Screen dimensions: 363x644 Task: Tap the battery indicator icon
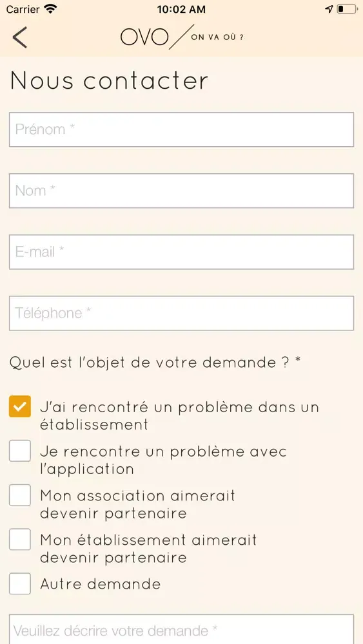[x=348, y=9]
